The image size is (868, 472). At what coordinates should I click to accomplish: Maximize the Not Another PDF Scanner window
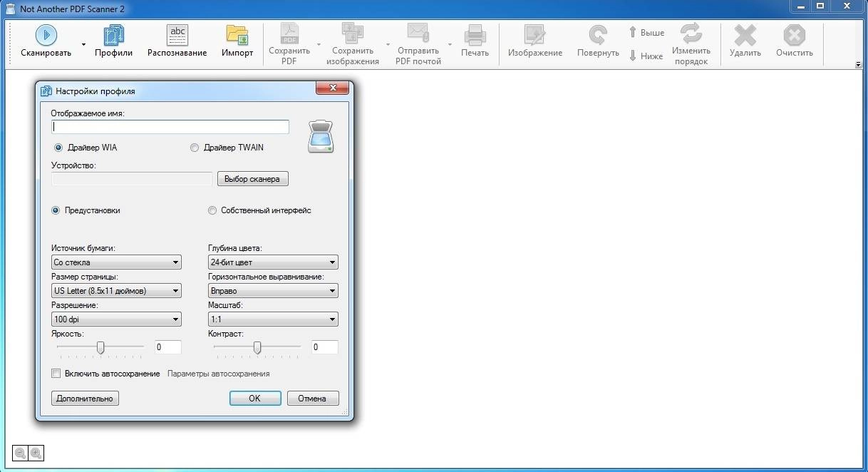(x=820, y=6)
